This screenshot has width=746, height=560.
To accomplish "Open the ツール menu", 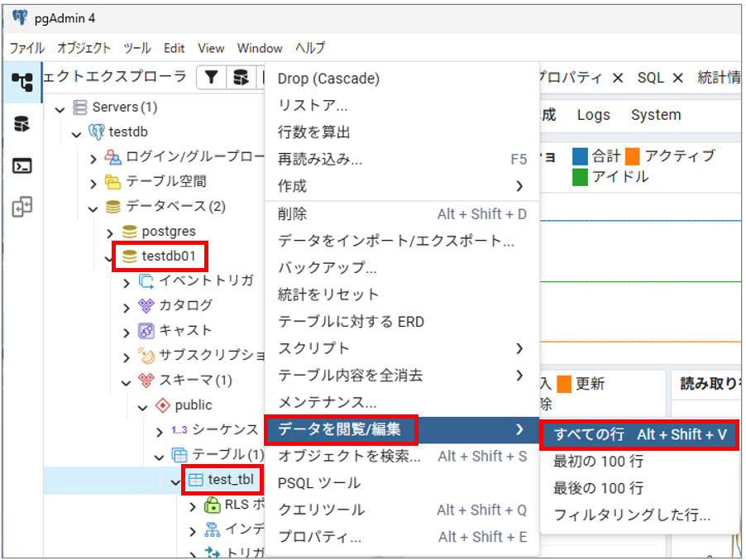I will (137, 48).
